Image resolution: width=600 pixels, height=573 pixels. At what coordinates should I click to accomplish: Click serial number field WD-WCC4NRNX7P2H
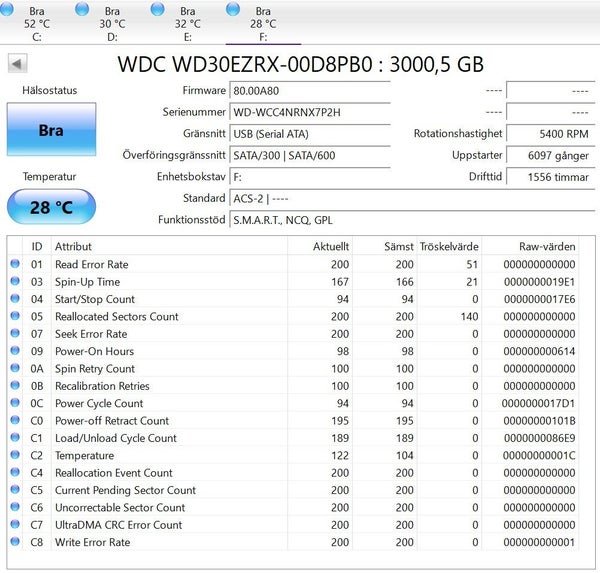[310, 112]
